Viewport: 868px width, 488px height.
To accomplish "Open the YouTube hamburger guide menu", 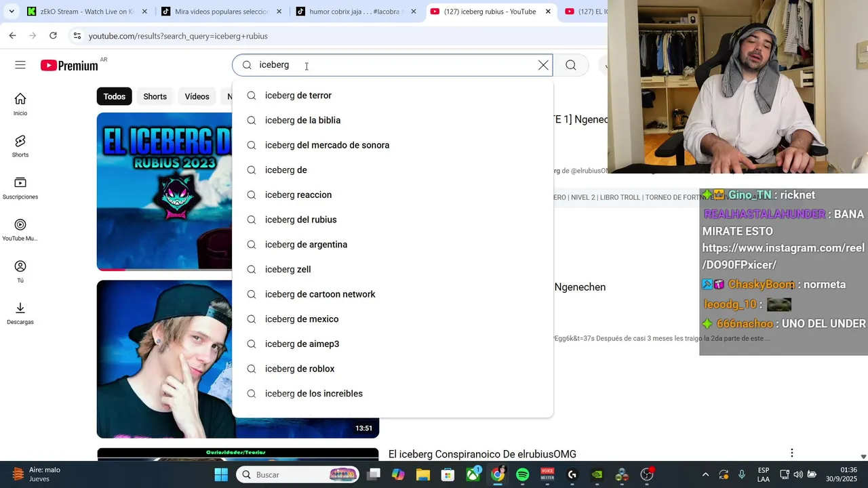I will click(20, 65).
